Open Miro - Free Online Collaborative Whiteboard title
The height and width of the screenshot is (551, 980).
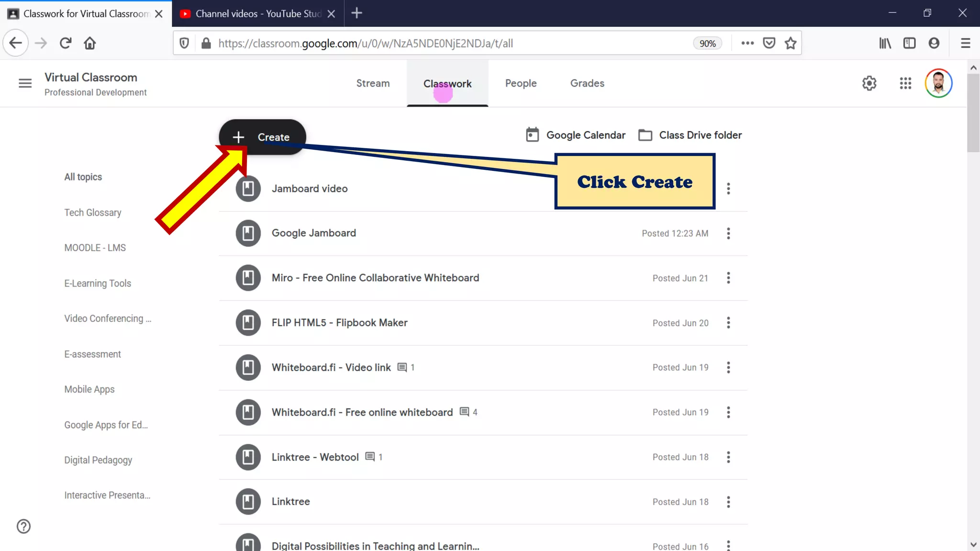375,278
